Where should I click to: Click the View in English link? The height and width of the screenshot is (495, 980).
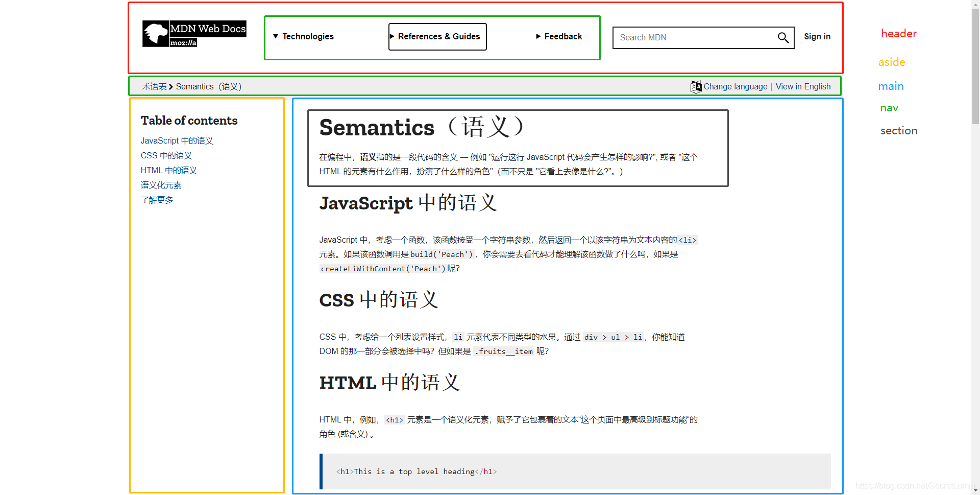(803, 86)
